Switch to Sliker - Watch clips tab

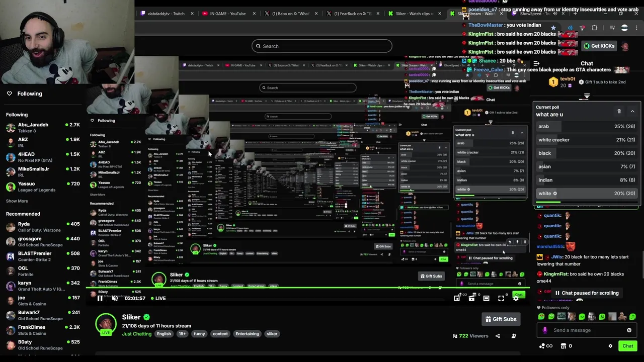[414, 14]
